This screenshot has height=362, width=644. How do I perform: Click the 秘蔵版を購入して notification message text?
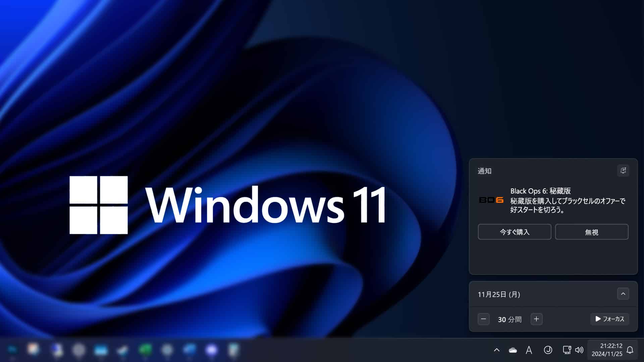point(568,205)
